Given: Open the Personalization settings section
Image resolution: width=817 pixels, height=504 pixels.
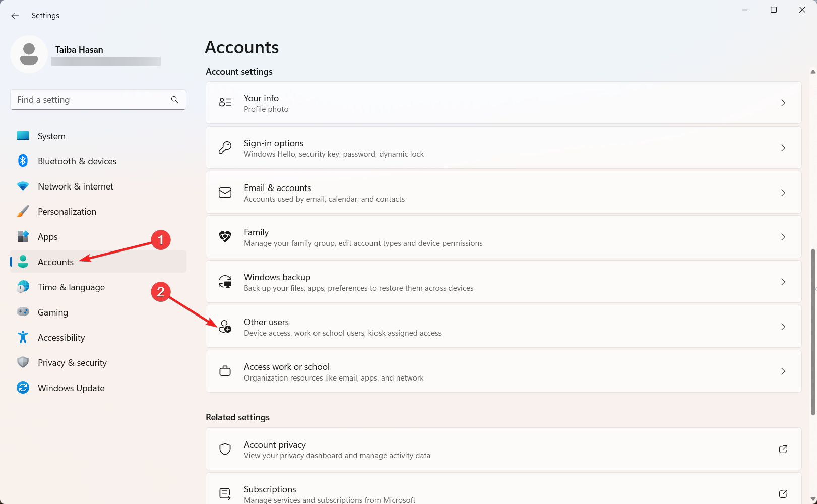Looking at the screenshot, I should [x=67, y=212].
